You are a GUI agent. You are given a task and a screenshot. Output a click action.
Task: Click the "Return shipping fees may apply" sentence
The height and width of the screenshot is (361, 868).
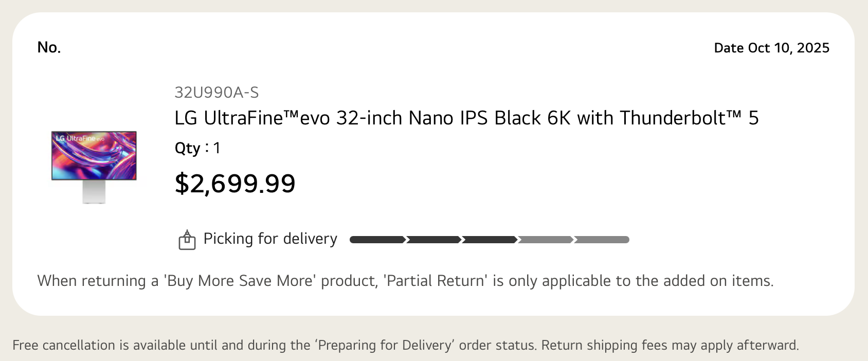point(670,345)
